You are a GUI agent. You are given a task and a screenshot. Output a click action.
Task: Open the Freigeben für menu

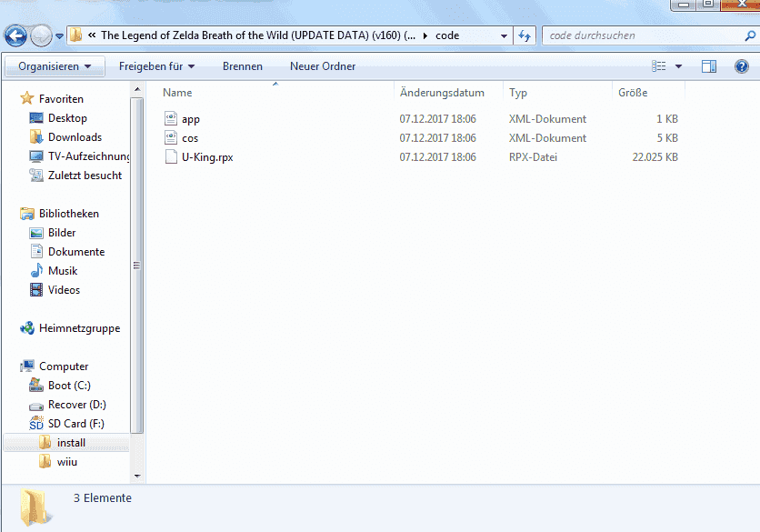pos(156,66)
